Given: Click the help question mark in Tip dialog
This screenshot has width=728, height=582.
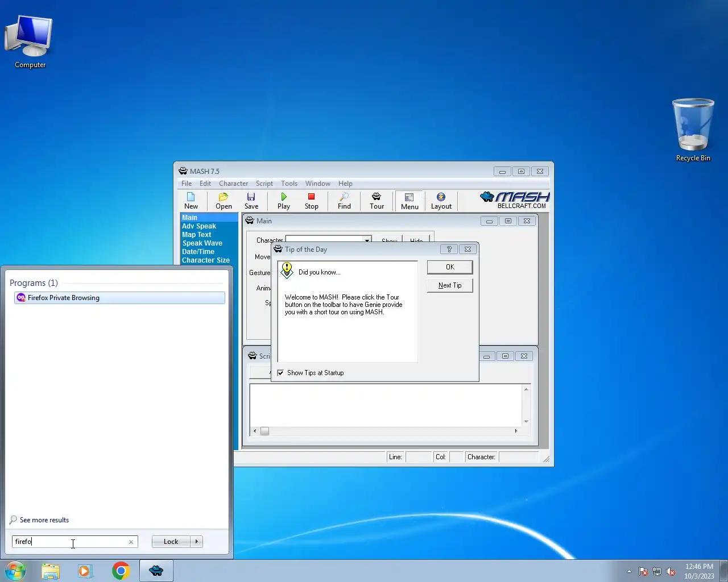Looking at the screenshot, I should coord(449,250).
